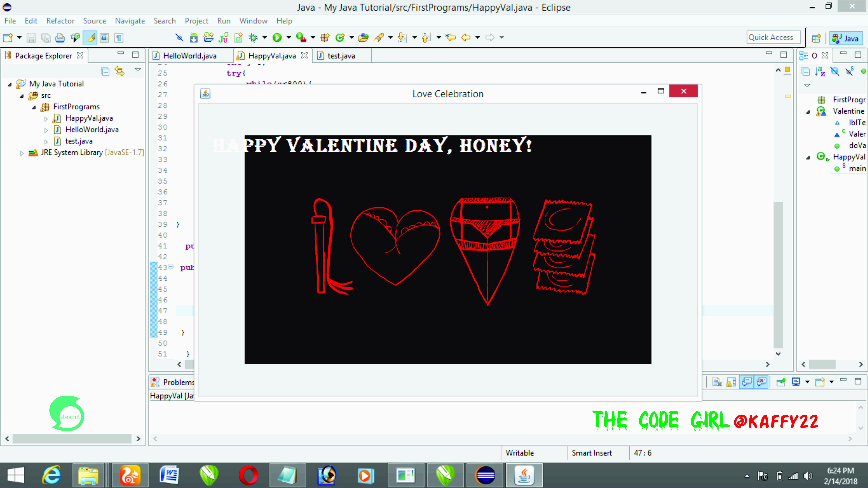Click the Open Perspective icon
This screenshot has width=868, height=488.
click(x=816, y=38)
